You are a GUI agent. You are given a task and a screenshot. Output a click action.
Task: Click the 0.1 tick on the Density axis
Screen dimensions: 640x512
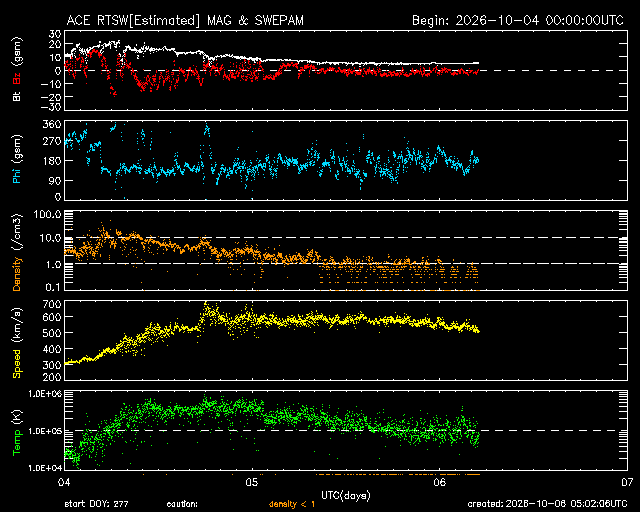[53, 287]
